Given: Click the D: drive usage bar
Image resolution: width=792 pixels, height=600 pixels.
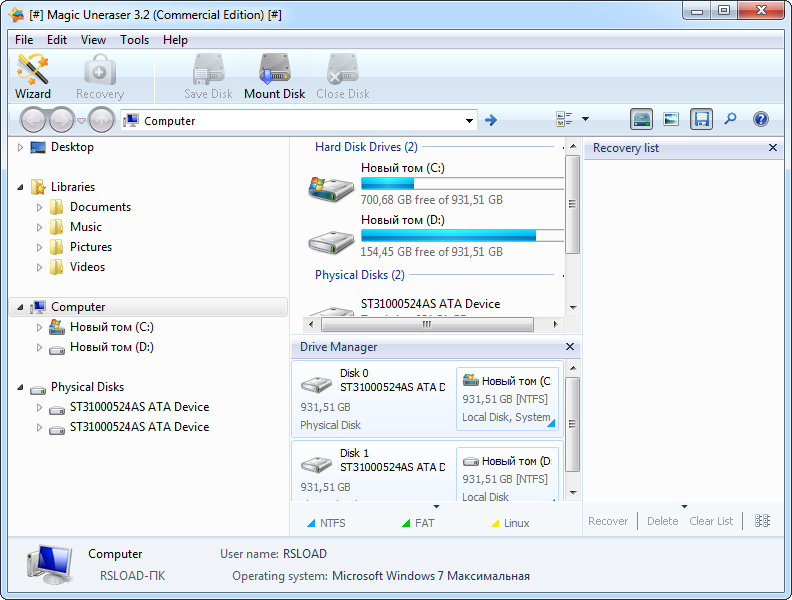Looking at the screenshot, I should pos(462,235).
